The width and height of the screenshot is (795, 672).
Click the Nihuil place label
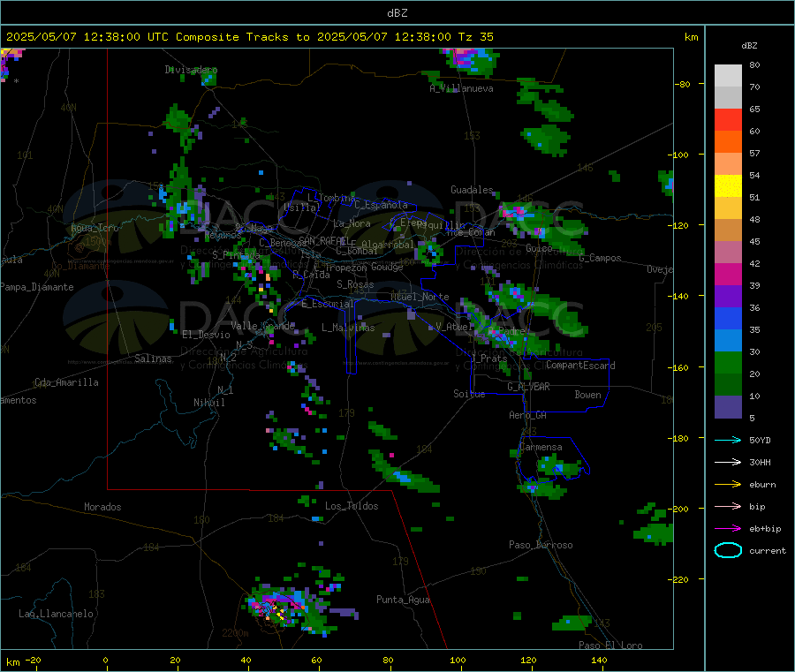coord(208,403)
